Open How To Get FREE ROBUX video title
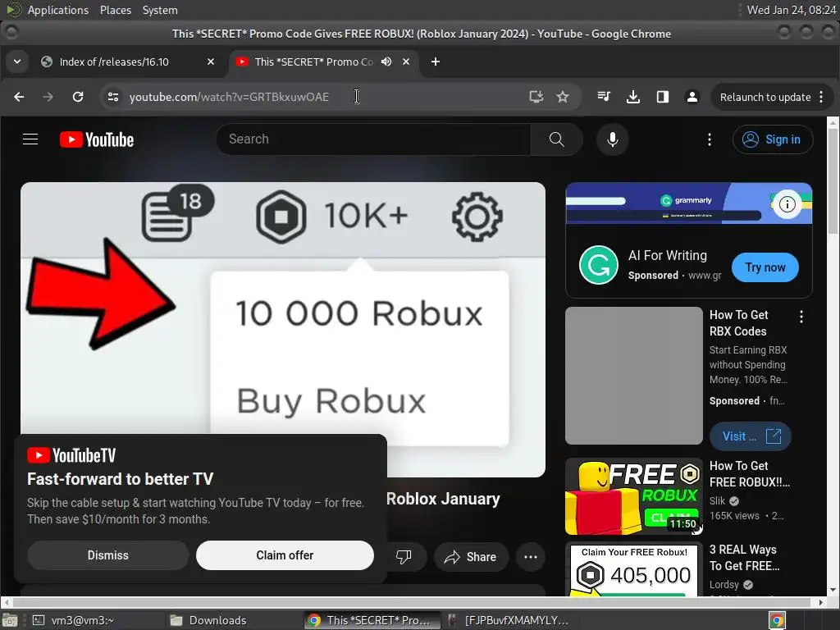The image size is (840, 630). [x=750, y=473]
